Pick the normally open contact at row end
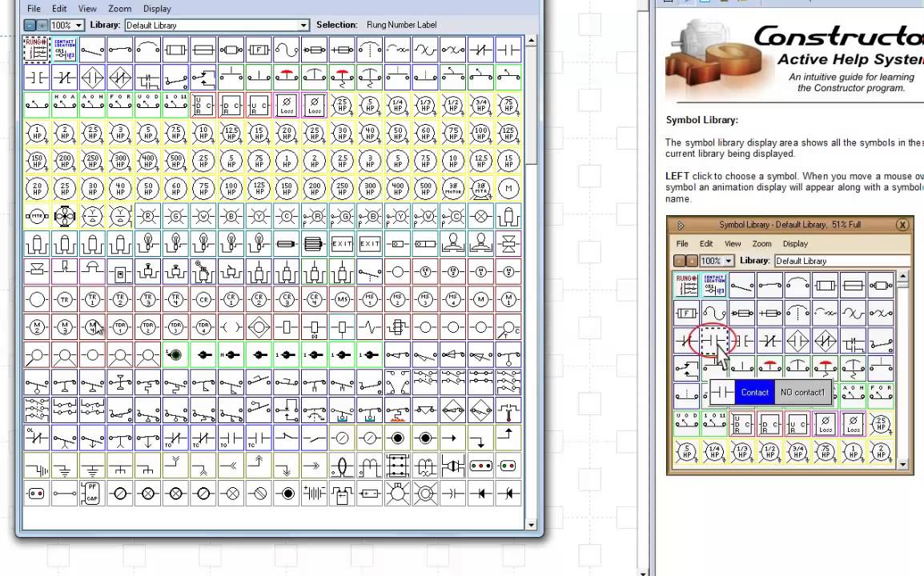This screenshot has height=576, width=924. point(508,50)
